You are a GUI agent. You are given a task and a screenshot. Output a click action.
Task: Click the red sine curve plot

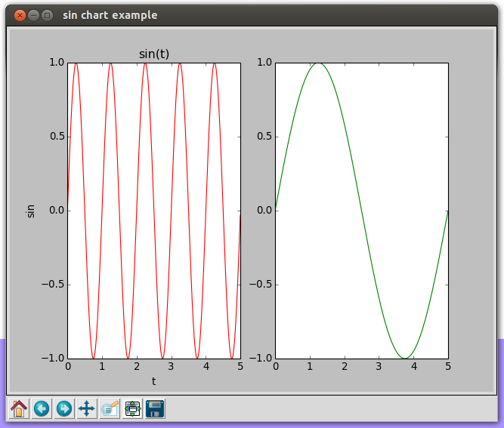pyautogui.click(x=154, y=211)
